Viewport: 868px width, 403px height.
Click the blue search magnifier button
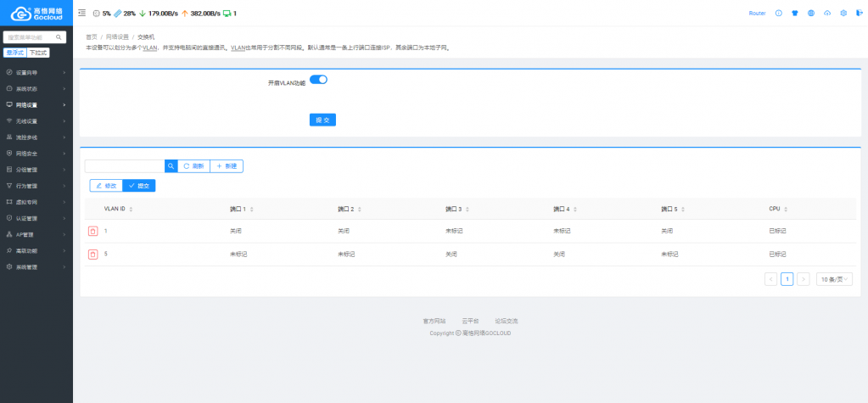point(171,166)
